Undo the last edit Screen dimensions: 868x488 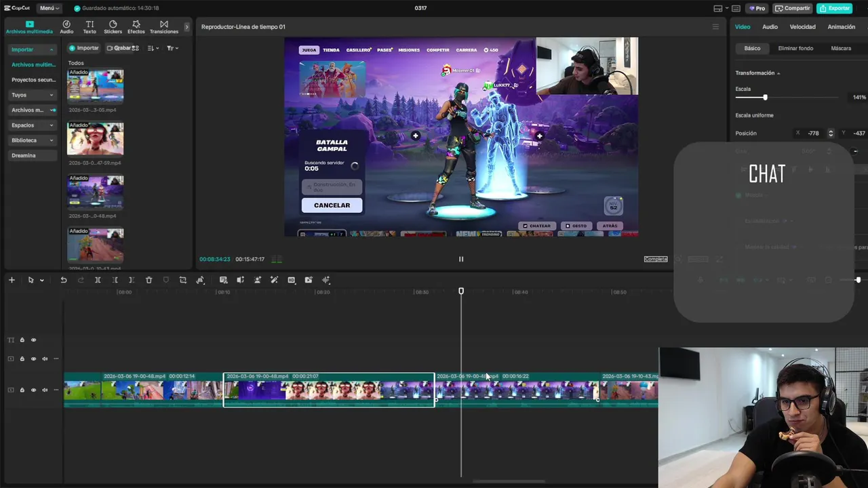tap(64, 280)
